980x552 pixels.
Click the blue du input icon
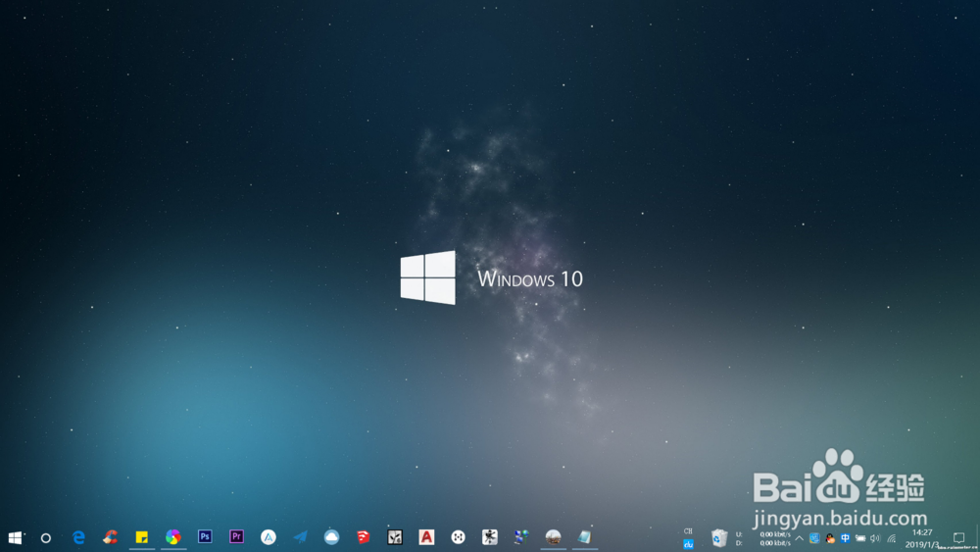tap(688, 544)
